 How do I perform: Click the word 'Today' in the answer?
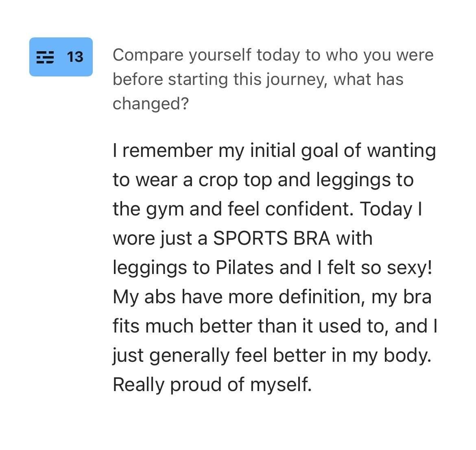coord(386,210)
